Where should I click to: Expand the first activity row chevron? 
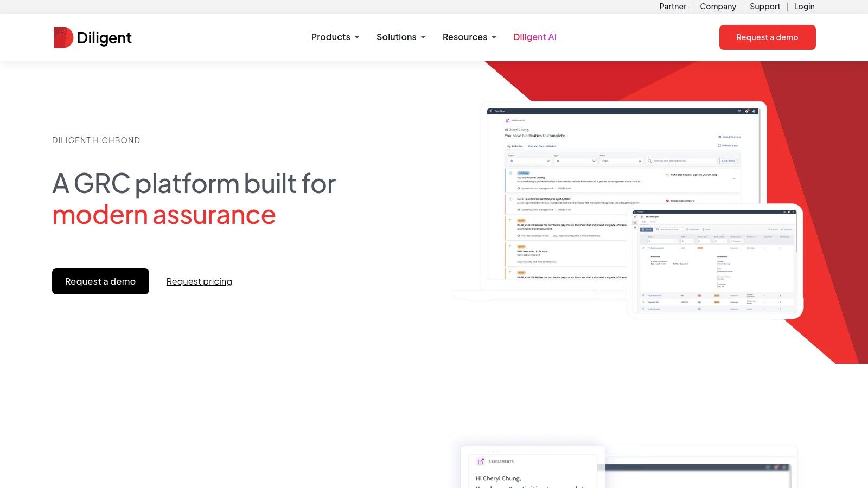point(734,178)
